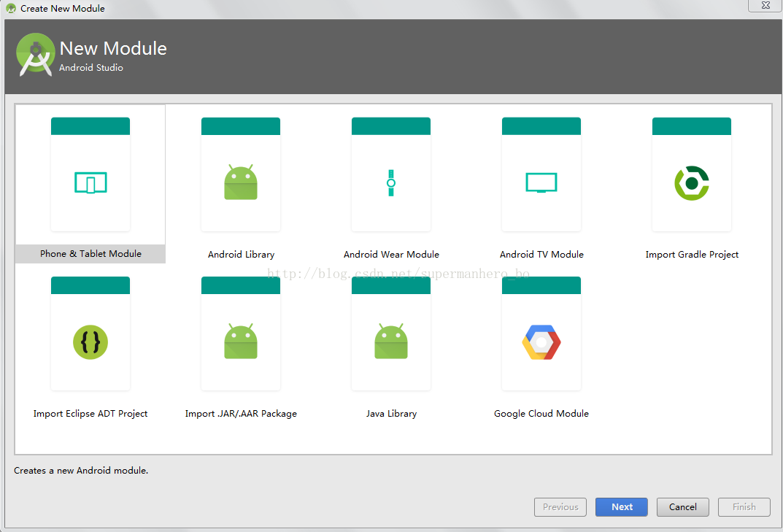Choose the Import Gradle Project icon
This screenshot has height=532, width=783.
pyautogui.click(x=692, y=183)
